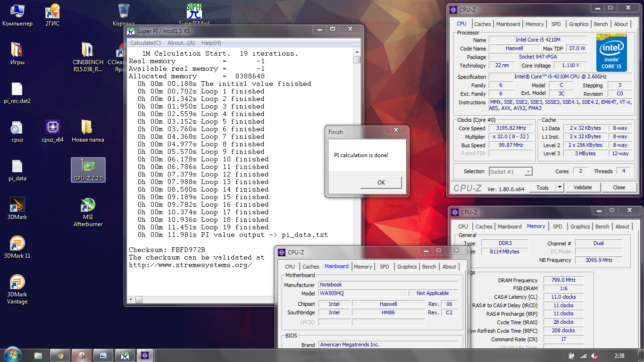
Task: Switch to Bench tab in top CPU-Z window
Action: click(601, 24)
